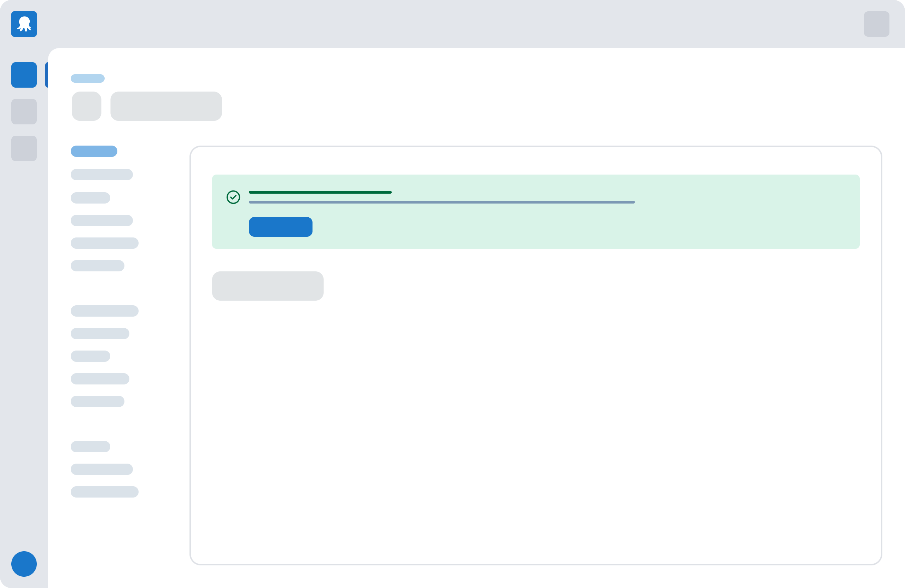The width and height of the screenshot is (905, 588).
Task: Click the blue circular avatar at bottom left
Action: (24, 564)
